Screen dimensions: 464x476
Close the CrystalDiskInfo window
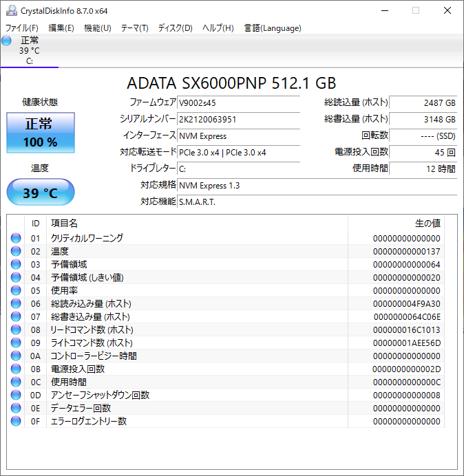[447, 10]
